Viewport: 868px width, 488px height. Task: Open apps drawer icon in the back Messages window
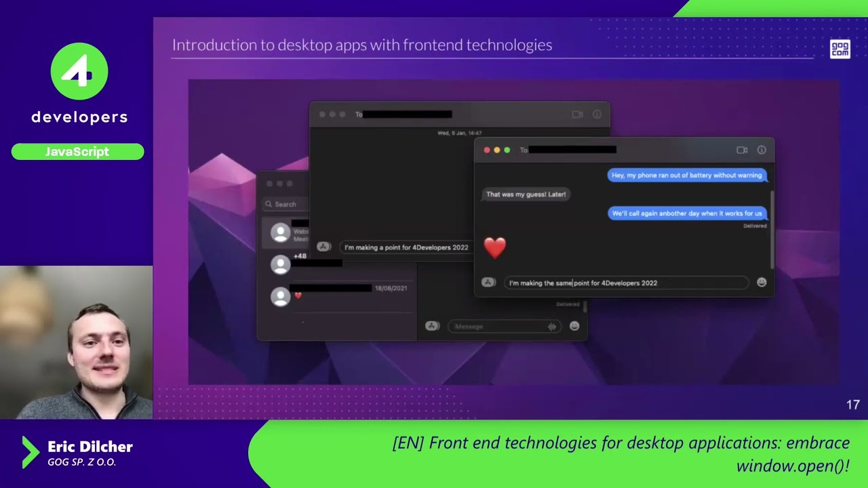432,326
